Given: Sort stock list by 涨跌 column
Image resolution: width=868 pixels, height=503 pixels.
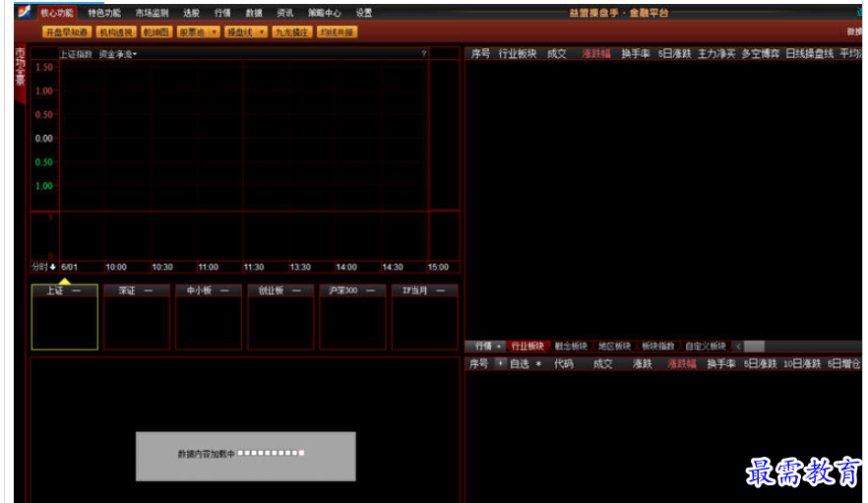Looking at the screenshot, I should pyautogui.click(x=642, y=364).
